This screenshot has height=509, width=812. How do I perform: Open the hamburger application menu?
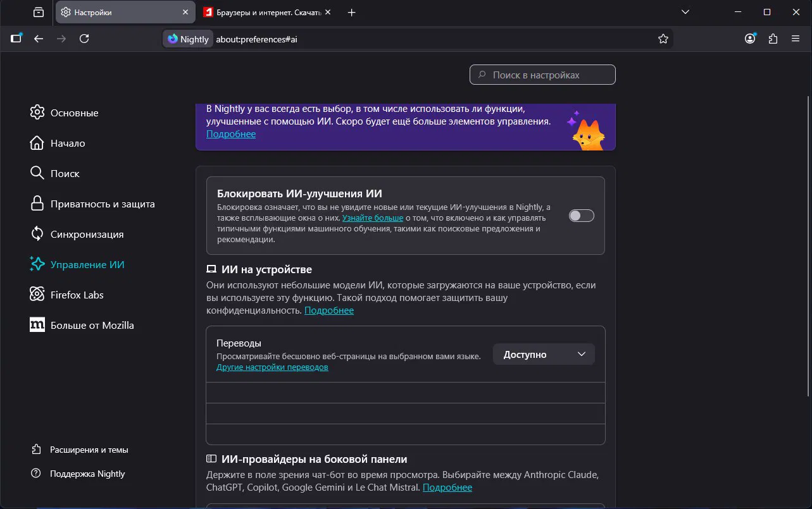click(796, 39)
